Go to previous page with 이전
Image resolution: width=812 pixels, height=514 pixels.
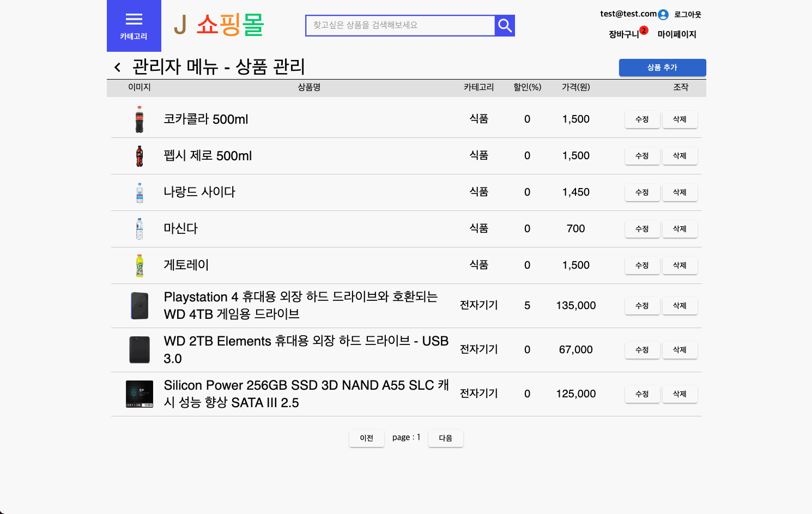coord(367,438)
